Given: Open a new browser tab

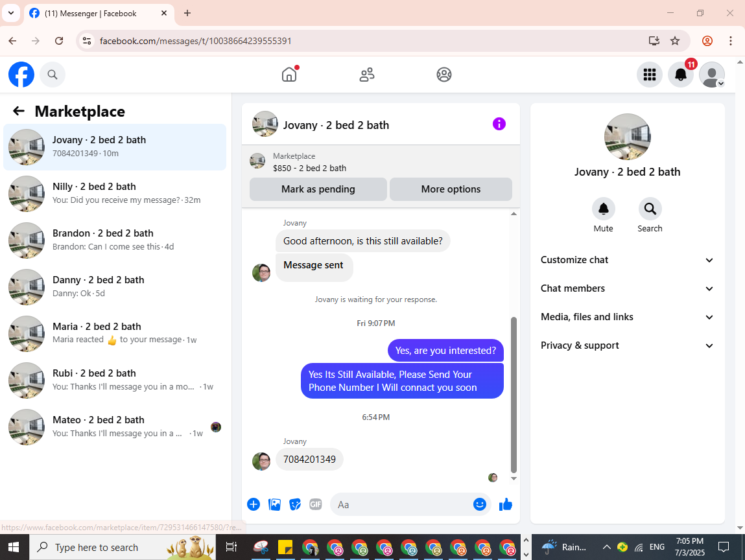Looking at the screenshot, I should click(187, 14).
